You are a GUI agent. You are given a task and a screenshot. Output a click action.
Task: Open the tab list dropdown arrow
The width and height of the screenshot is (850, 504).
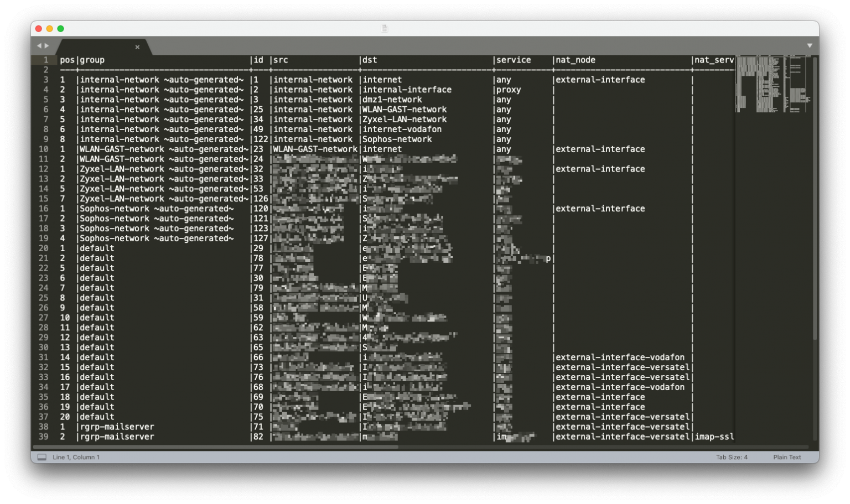click(x=809, y=45)
